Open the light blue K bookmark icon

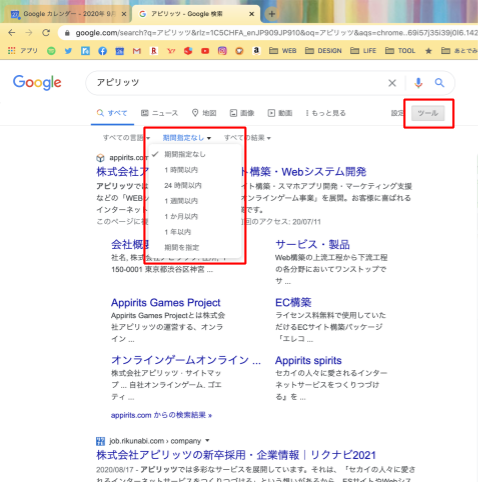tap(85, 51)
